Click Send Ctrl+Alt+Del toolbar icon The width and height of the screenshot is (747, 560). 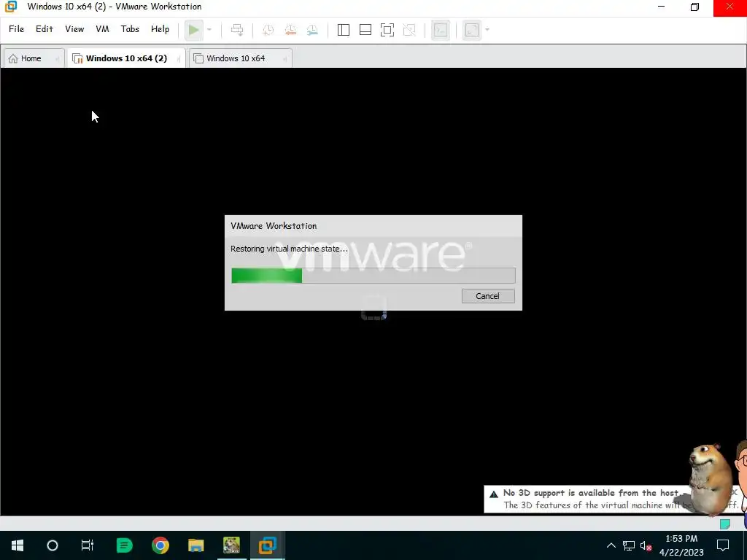(x=237, y=30)
